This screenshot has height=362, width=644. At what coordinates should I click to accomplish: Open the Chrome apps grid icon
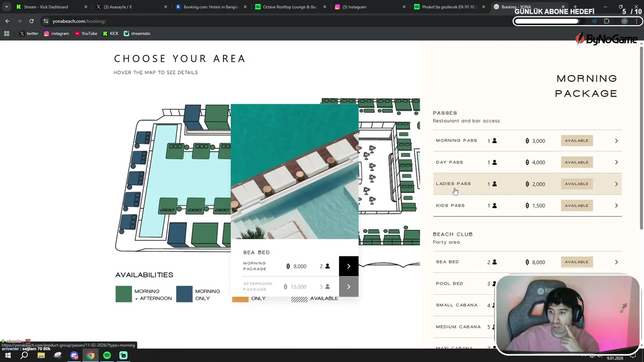click(7, 34)
